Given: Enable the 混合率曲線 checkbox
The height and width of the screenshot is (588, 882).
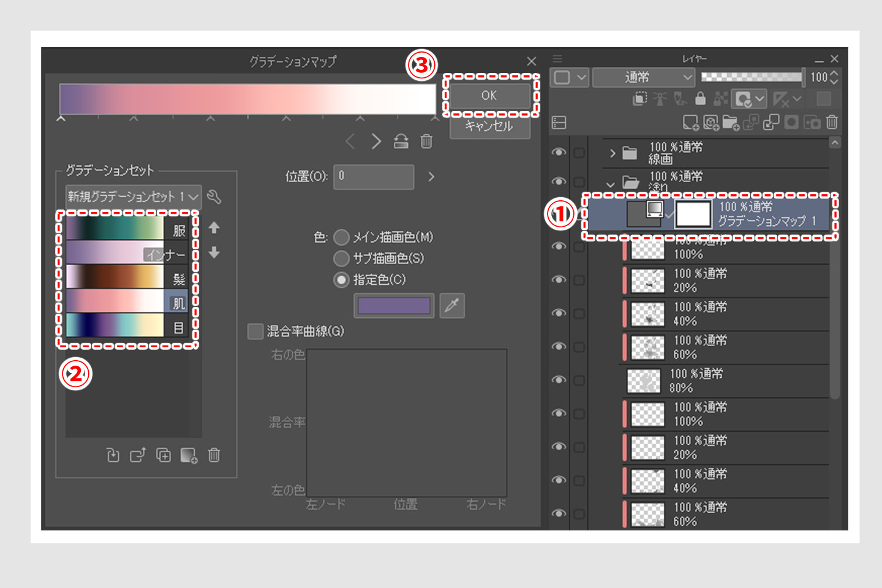Looking at the screenshot, I should click(255, 331).
